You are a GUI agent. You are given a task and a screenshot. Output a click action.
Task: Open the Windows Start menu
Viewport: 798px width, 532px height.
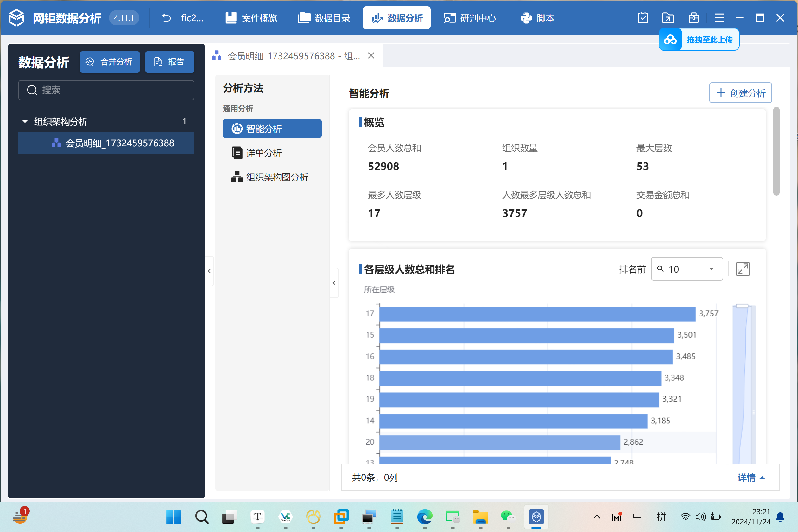click(x=174, y=517)
